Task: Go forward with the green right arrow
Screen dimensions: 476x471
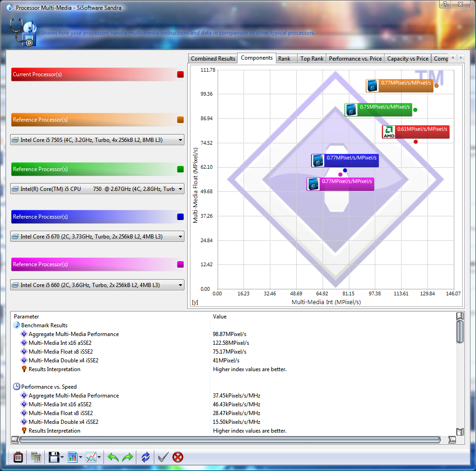Action: point(128,457)
